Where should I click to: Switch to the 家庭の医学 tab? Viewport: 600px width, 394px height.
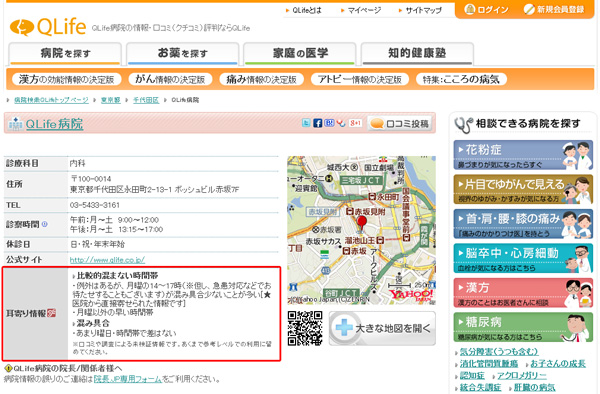coord(300,53)
